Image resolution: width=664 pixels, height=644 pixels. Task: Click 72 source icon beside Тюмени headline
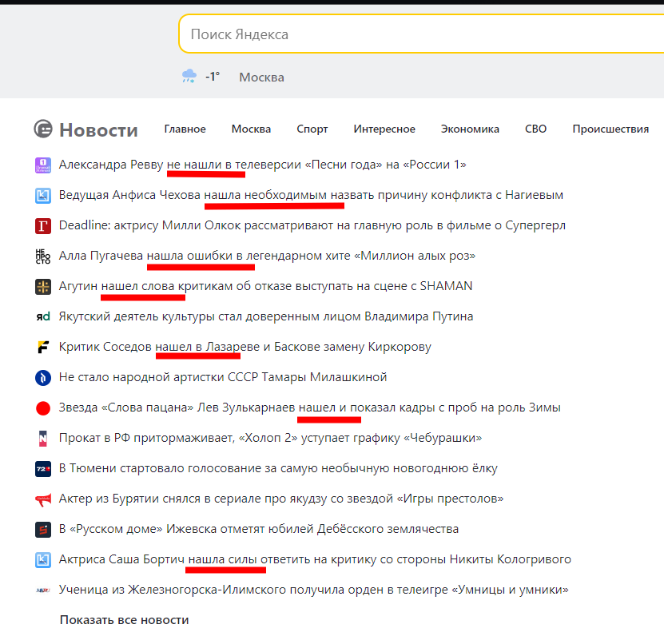tap(43, 469)
